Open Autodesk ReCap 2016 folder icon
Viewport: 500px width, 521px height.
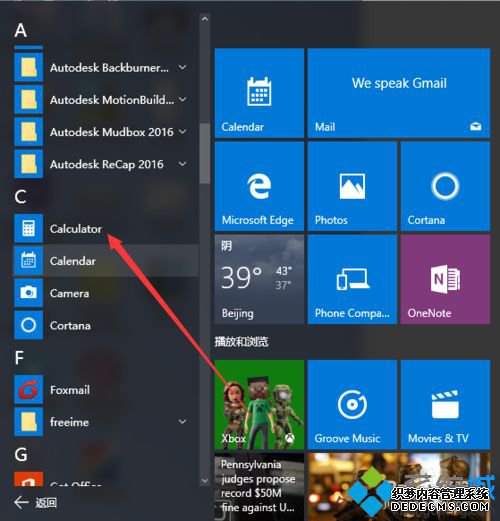[x=29, y=164]
